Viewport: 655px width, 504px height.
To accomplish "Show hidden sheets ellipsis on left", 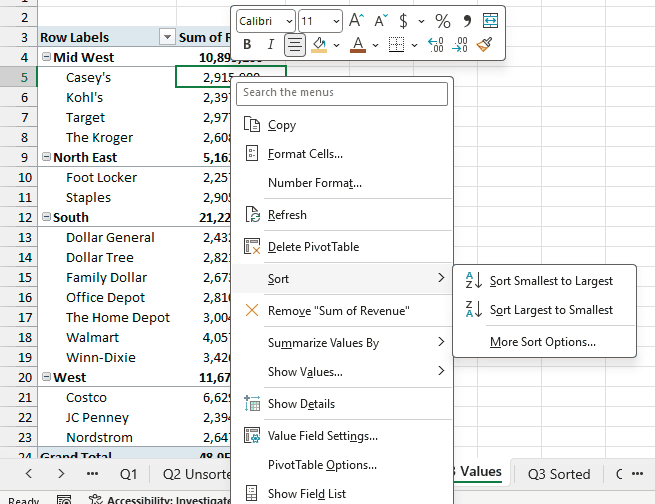I will click(92, 474).
